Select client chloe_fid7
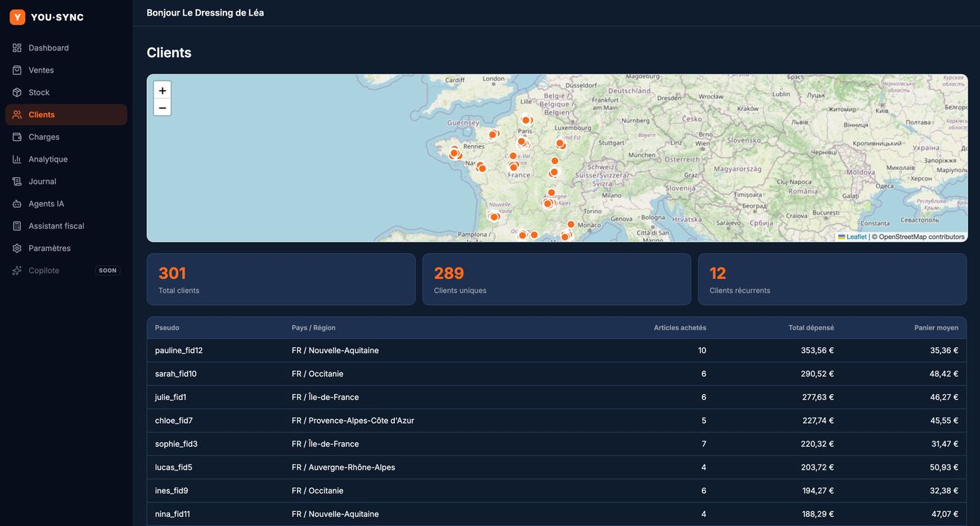Image resolution: width=980 pixels, height=526 pixels. click(557, 421)
